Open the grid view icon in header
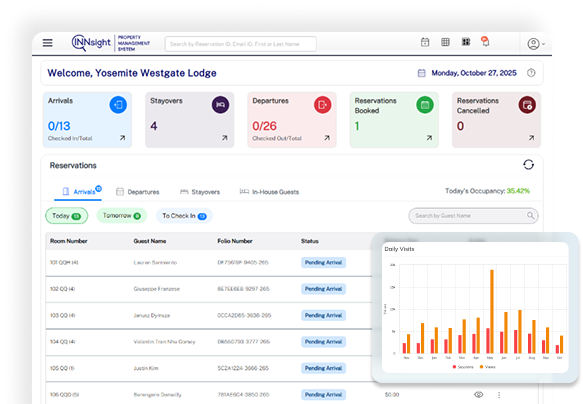This screenshot has height=404, width=583. coord(445,42)
